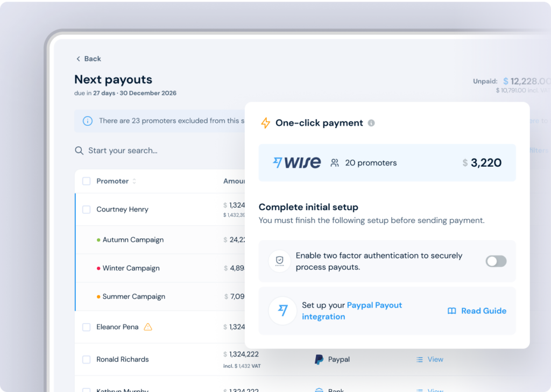Click the Summer Campaign row
Viewport: 551px width, 392px height.
(x=160, y=297)
